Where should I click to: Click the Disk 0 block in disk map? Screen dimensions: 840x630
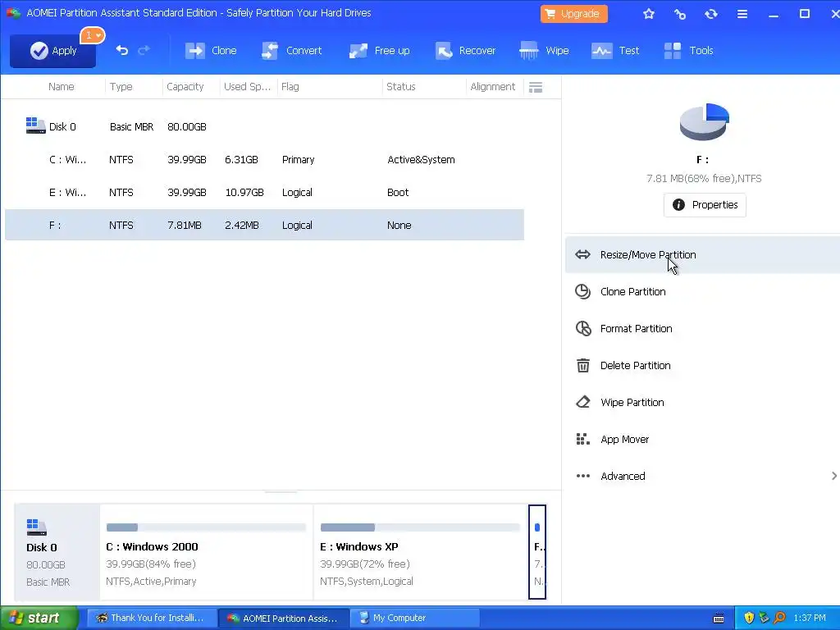tap(57, 552)
